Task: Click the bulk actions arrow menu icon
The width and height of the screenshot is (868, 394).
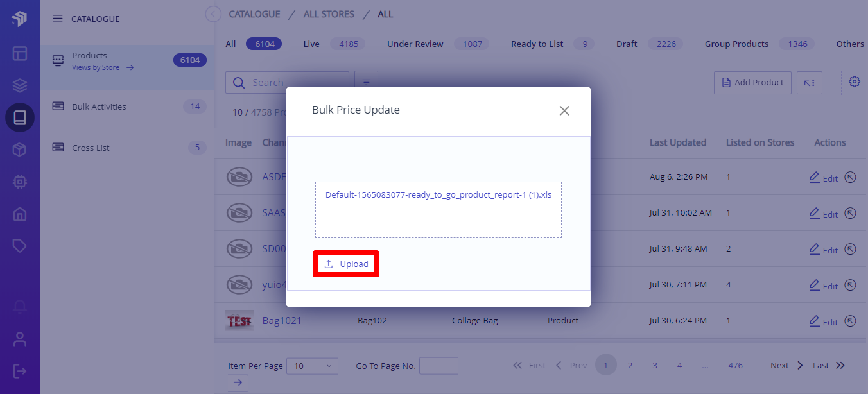Action: tap(810, 82)
